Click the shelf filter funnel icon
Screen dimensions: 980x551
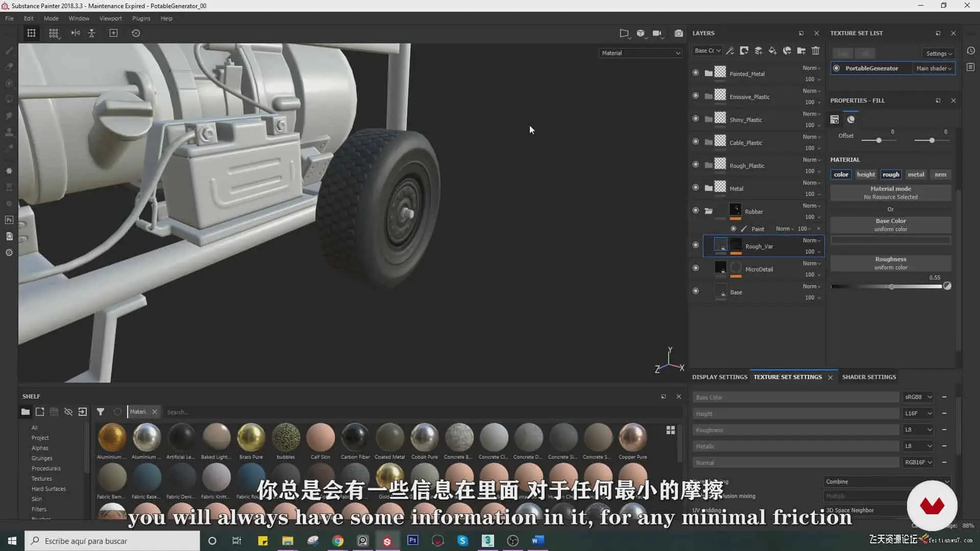click(x=101, y=412)
